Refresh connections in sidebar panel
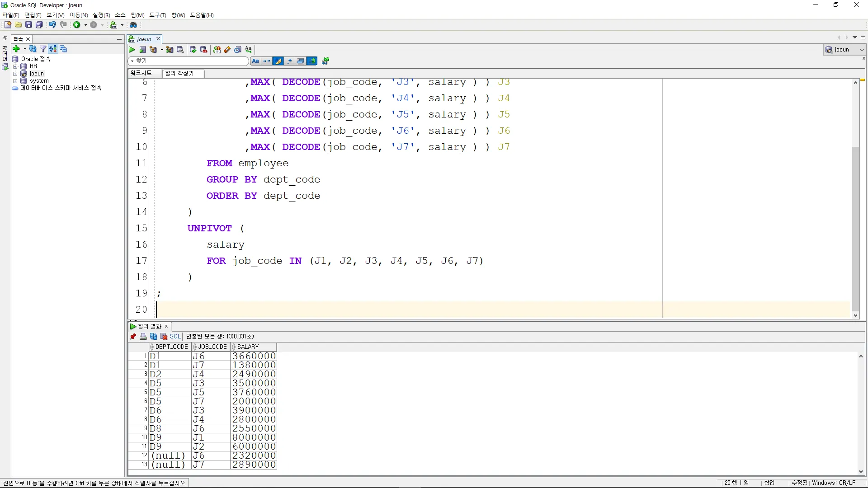This screenshot has height=488, width=868. click(x=33, y=49)
